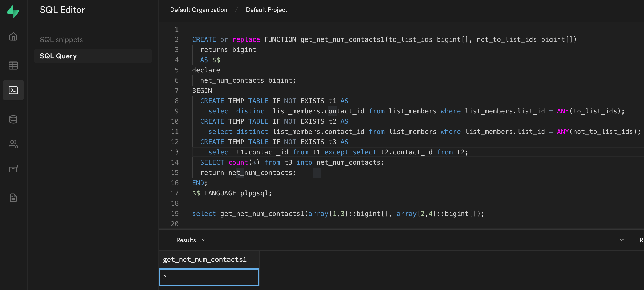Select the Table Editor icon

coord(13,66)
